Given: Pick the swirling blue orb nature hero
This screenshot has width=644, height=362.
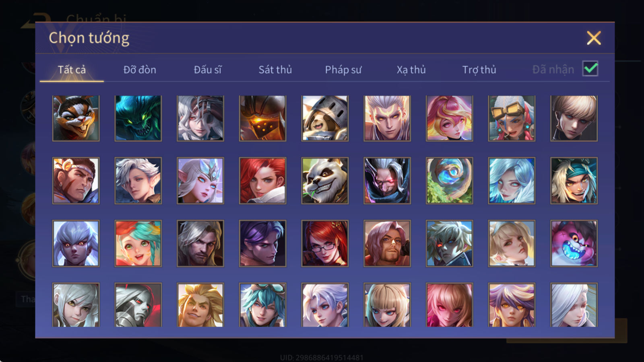Looking at the screenshot, I should (x=449, y=181).
